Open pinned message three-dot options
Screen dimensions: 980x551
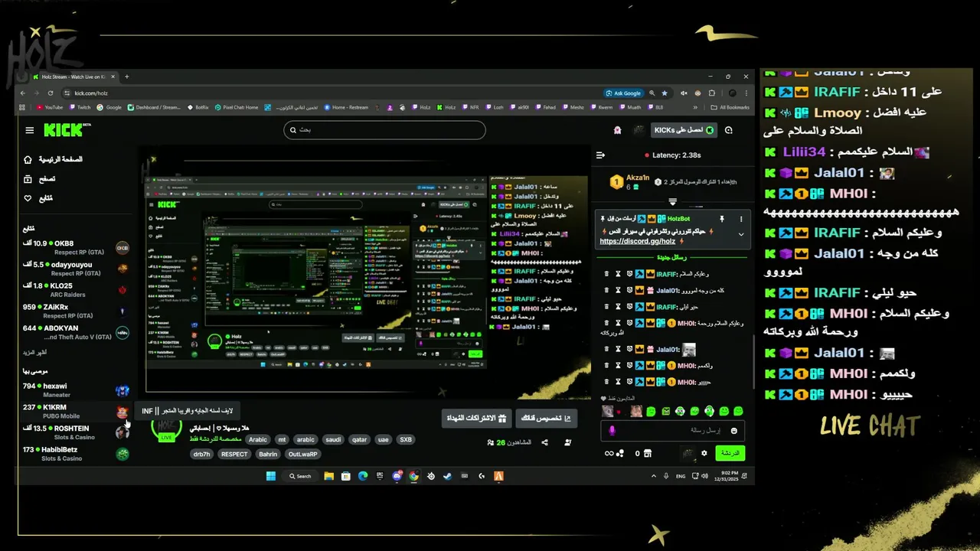click(740, 219)
